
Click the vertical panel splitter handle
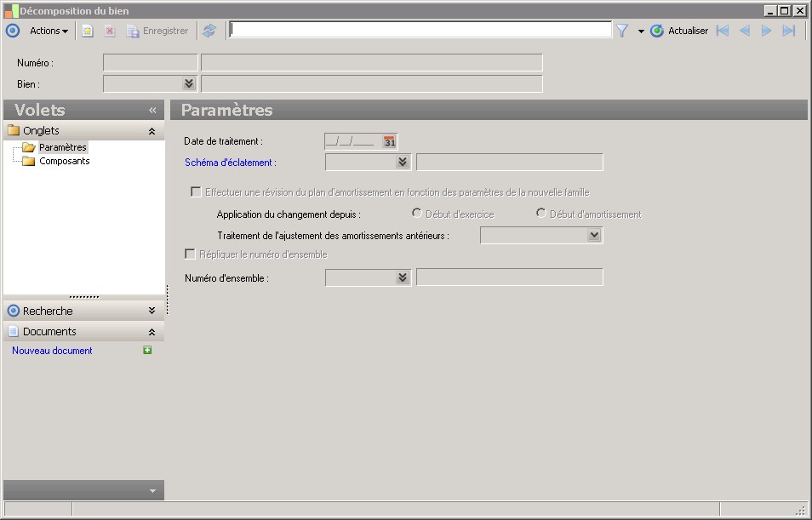tap(168, 300)
